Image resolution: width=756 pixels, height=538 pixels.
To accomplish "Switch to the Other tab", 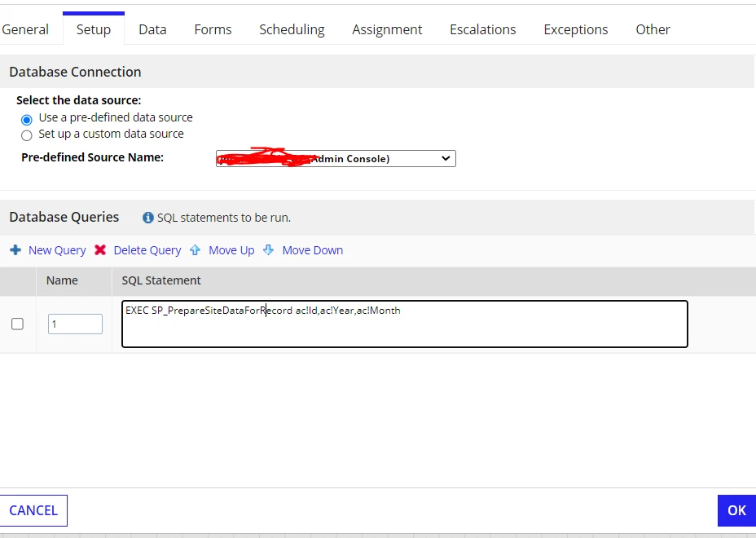I will (x=653, y=29).
